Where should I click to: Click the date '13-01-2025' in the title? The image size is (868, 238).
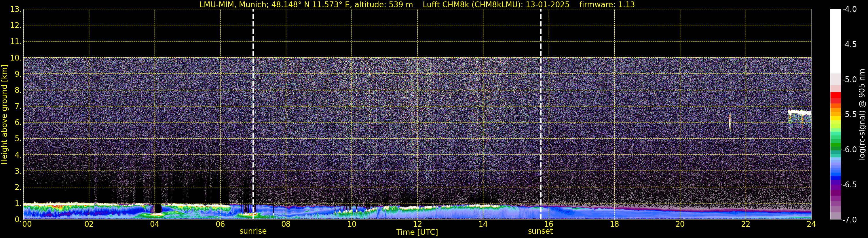tap(548, 5)
